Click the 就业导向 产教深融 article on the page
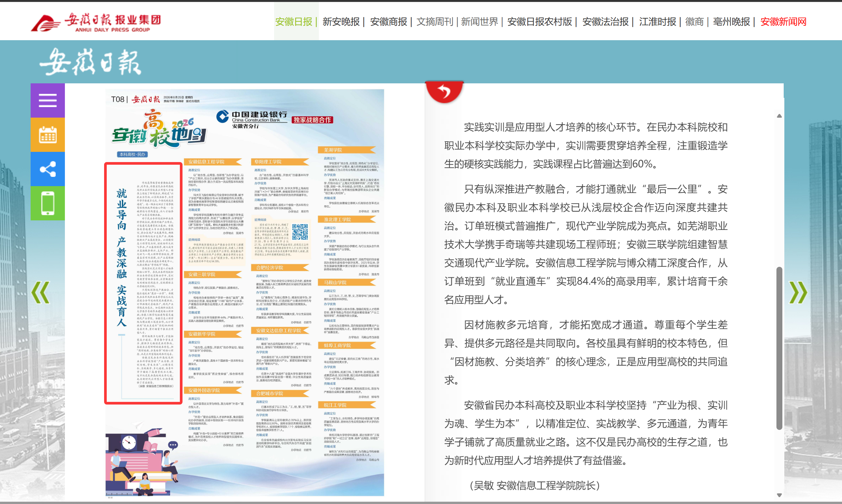Screen dimensions: 842x504 143,284
